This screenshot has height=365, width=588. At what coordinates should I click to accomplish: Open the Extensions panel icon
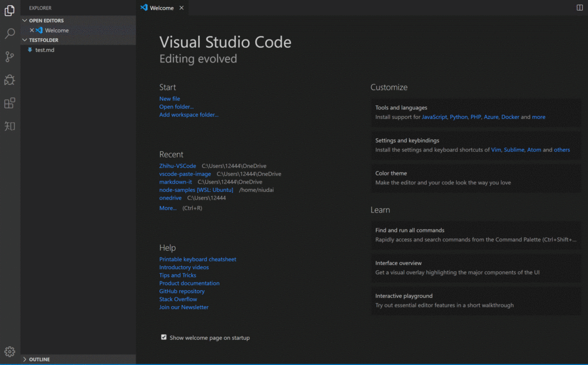(x=9, y=102)
